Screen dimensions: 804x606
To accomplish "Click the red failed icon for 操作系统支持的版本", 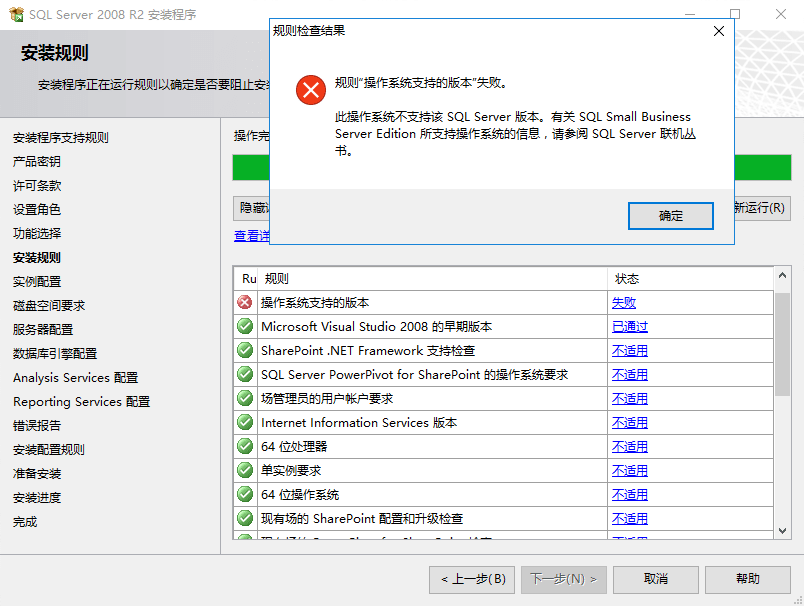I will tap(245, 302).
